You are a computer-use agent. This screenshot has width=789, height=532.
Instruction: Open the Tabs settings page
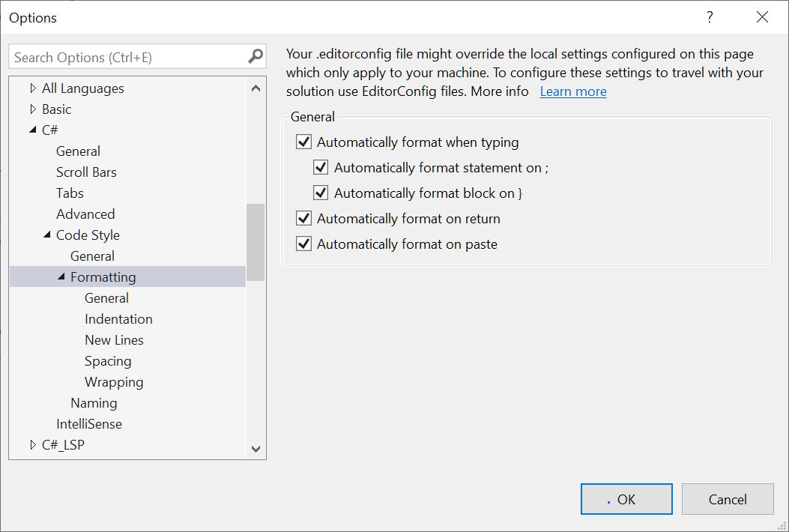pos(70,193)
